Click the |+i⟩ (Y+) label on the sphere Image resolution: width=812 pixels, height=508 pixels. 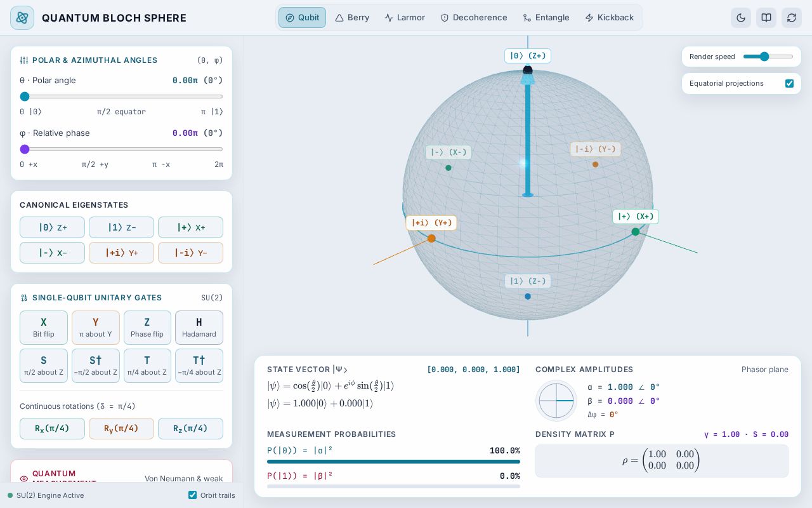(431, 223)
